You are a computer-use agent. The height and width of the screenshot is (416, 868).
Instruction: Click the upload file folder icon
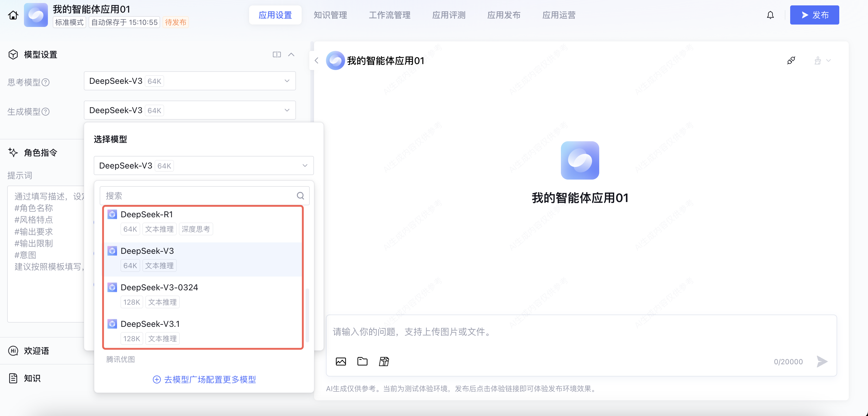click(x=362, y=362)
